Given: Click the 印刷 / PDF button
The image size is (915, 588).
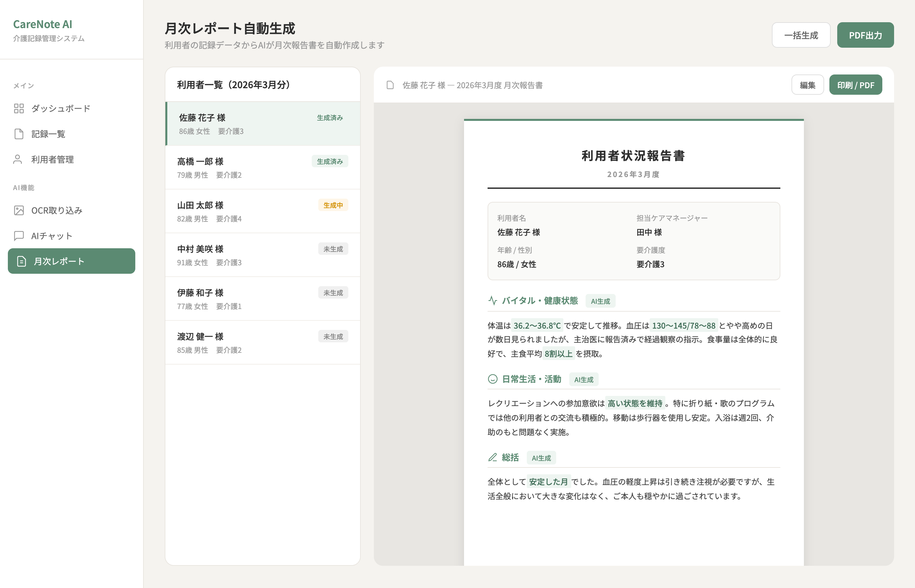Looking at the screenshot, I should coord(856,85).
